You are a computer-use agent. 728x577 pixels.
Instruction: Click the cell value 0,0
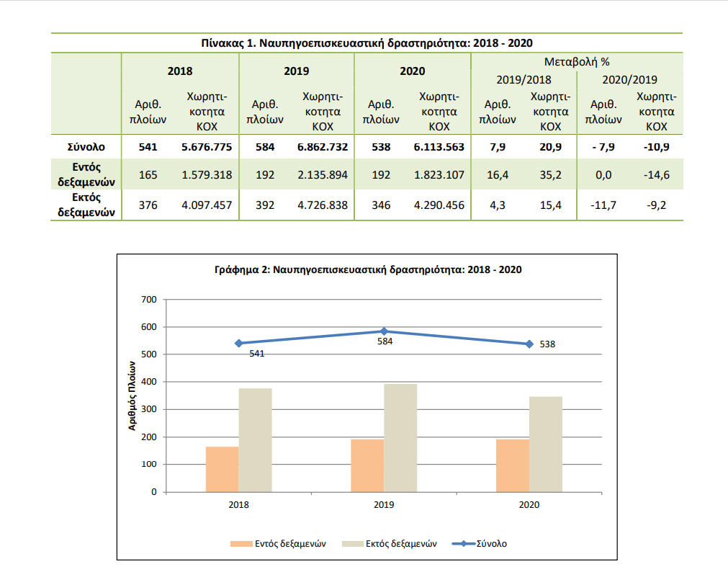pos(603,174)
